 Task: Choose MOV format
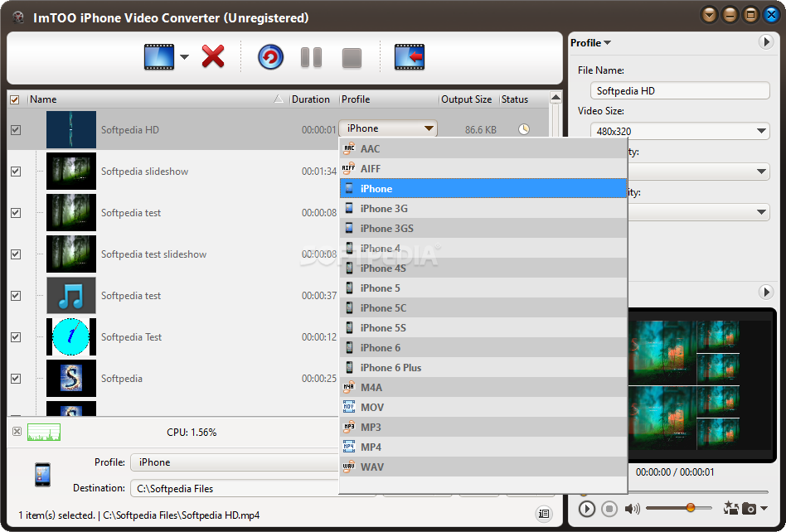(x=483, y=407)
